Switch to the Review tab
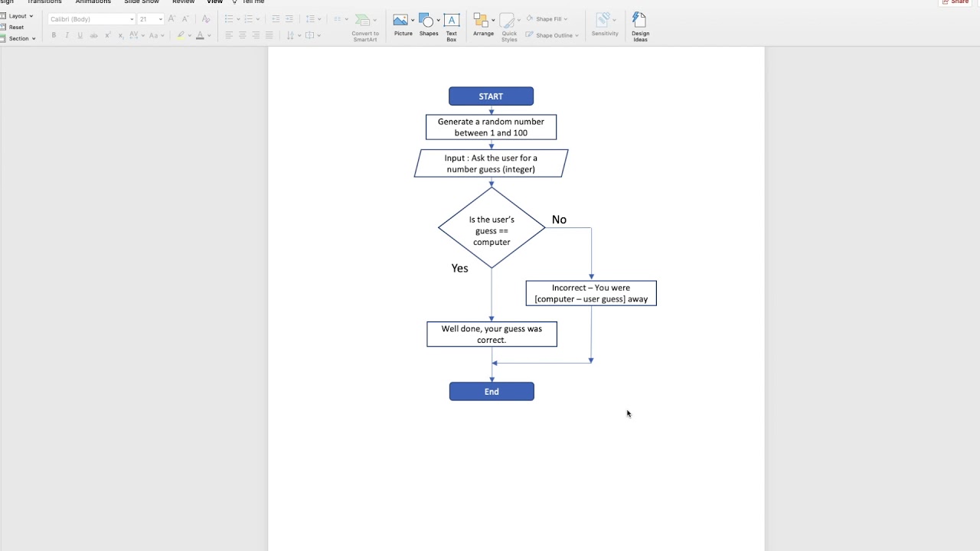This screenshot has width=980, height=551. click(183, 2)
